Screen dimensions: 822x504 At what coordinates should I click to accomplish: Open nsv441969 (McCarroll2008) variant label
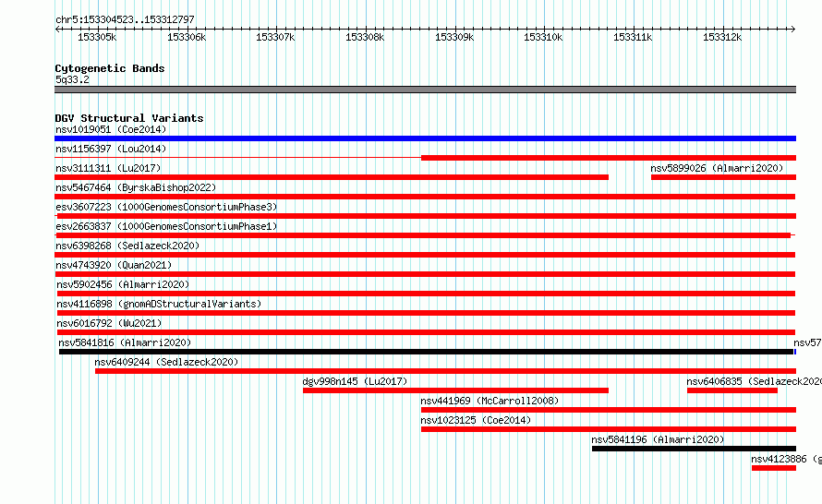pyautogui.click(x=490, y=401)
